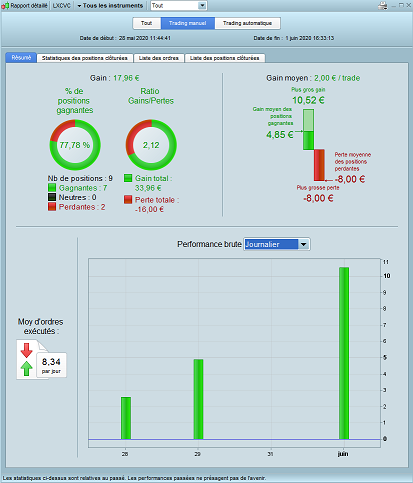This screenshot has height=483, width=413.
Task: Click the green Gain total legend square
Action: pos(128,178)
